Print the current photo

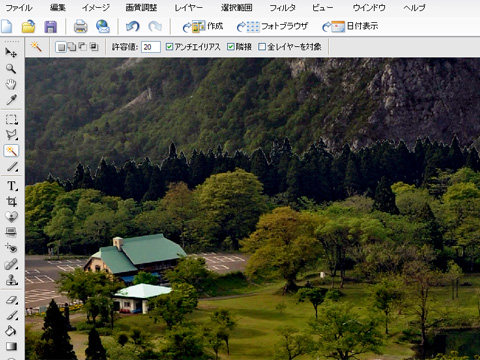[x=80, y=27]
